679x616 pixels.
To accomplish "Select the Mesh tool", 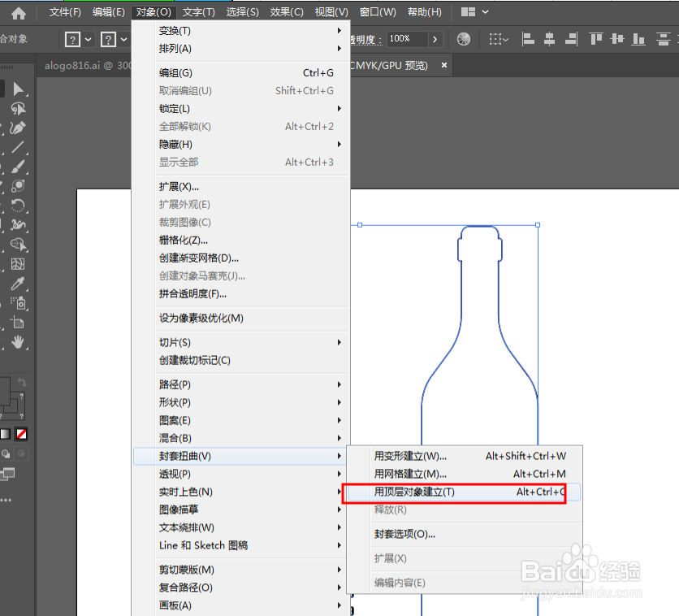I will click(18, 264).
